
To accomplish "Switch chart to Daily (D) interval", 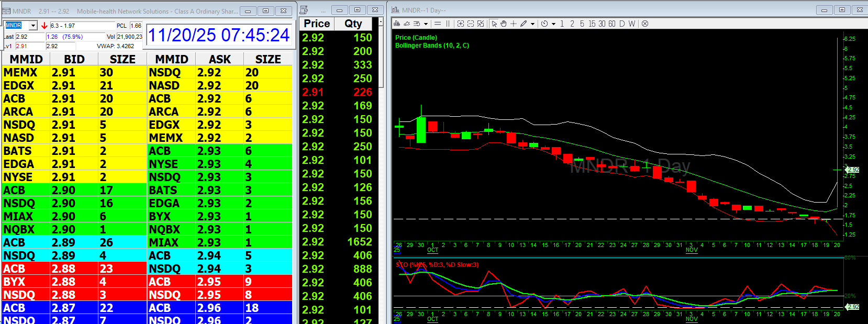I will tap(622, 24).
